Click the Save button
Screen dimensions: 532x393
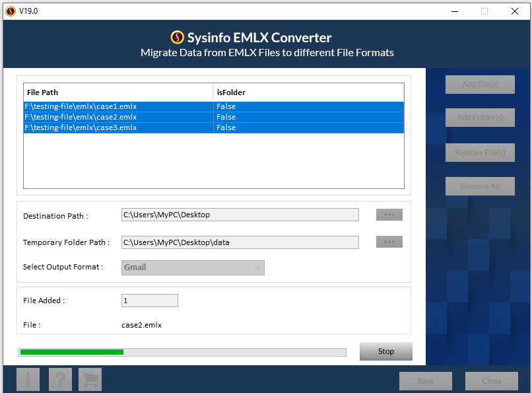426,381
